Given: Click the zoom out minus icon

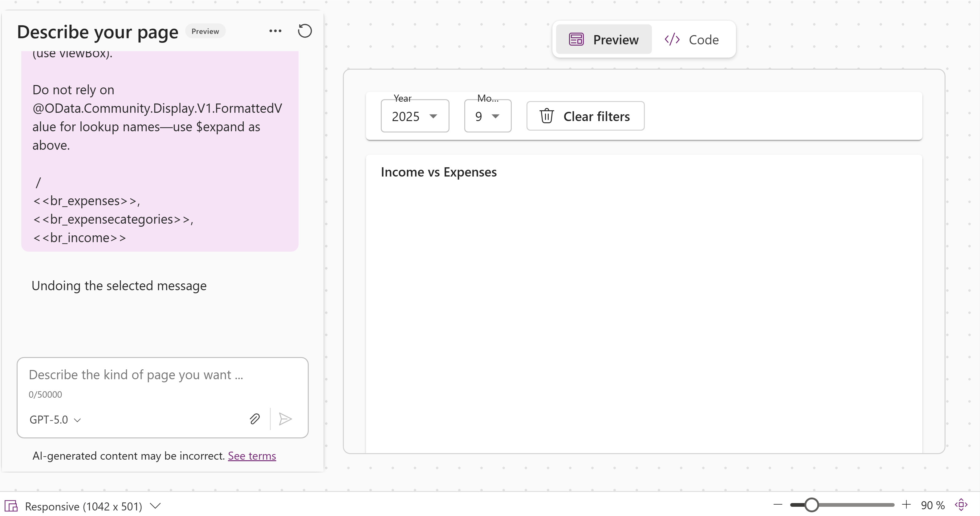Looking at the screenshot, I should coord(778,505).
